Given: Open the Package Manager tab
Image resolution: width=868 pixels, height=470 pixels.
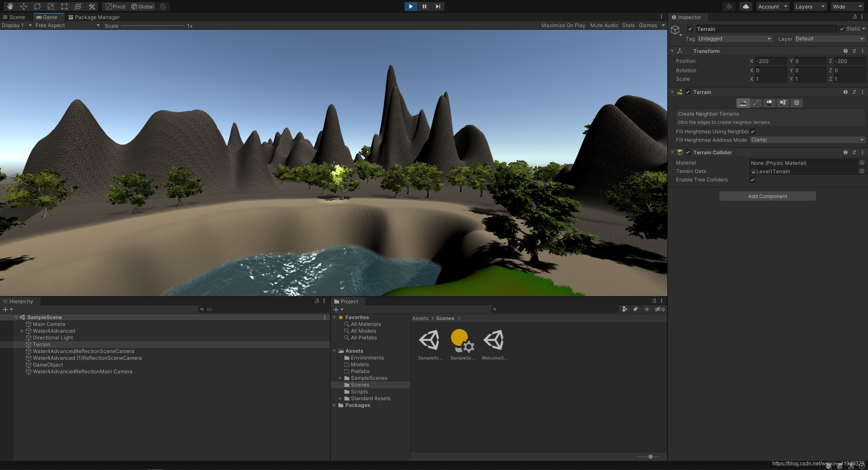Looking at the screenshot, I should point(94,17).
